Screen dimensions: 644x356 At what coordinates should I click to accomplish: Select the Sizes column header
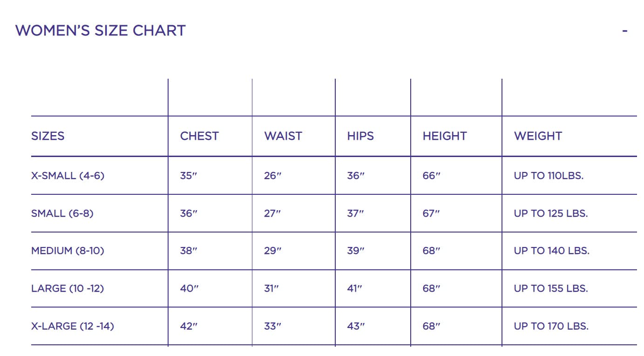tap(48, 136)
